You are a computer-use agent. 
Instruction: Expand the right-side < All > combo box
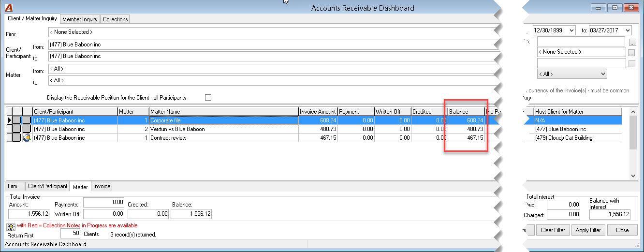click(602, 74)
